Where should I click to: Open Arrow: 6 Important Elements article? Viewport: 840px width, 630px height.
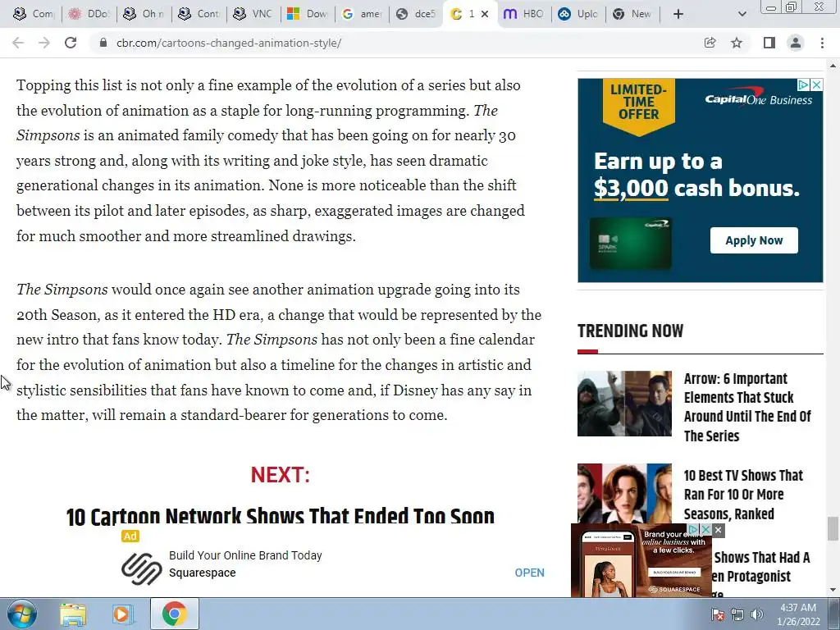747,407
